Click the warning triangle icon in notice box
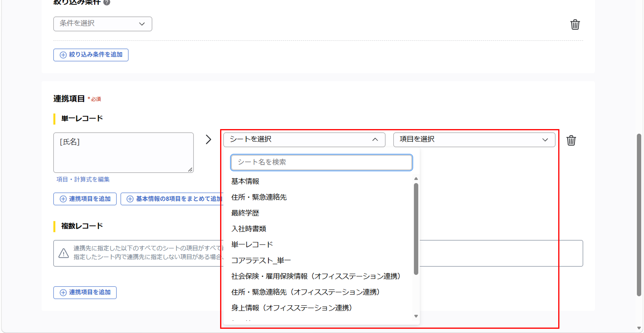This screenshot has width=644, height=333. (x=64, y=253)
